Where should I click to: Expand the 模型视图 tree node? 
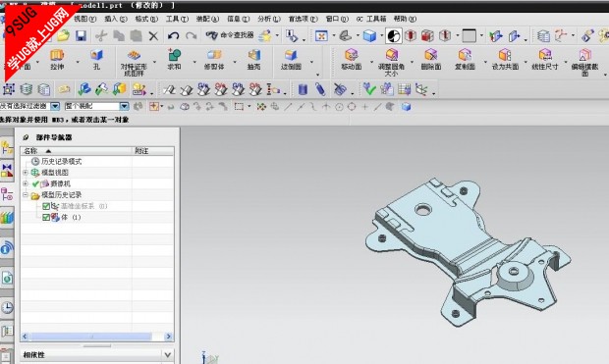26,173
